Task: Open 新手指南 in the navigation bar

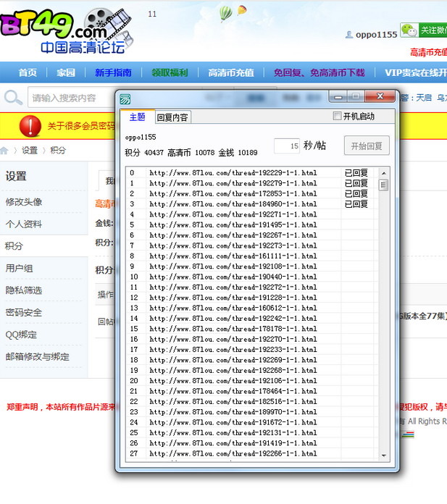Action: click(113, 72)
